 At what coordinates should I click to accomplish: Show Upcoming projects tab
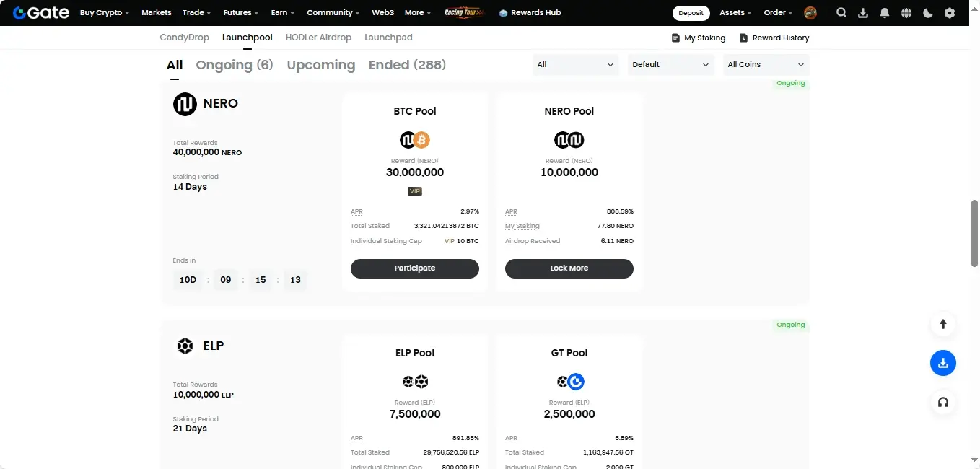(x=321, y=65)
